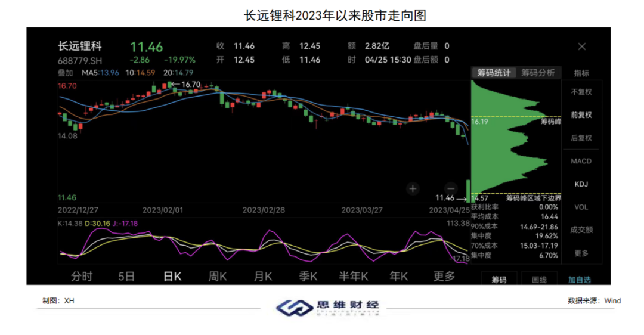Switch to 月K chart period
The image size is (644, 335).
(263, 277)
